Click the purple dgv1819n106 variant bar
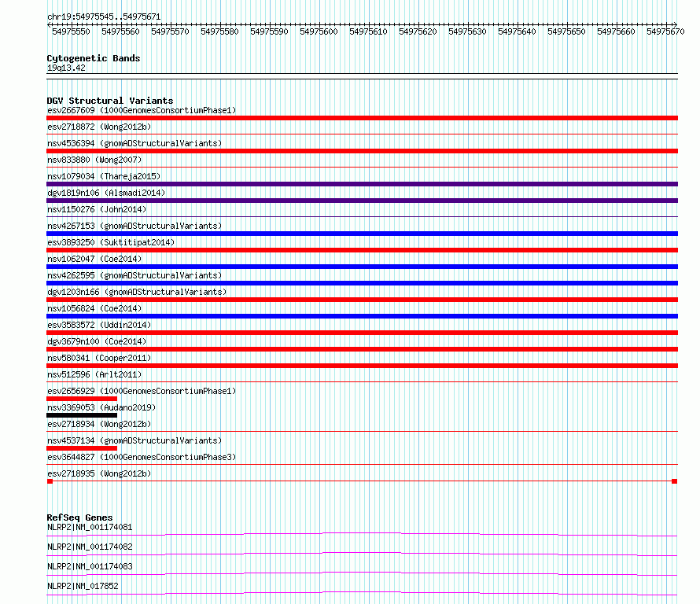Viewport: 700px width, 604px height. click(x=362, y=201)
